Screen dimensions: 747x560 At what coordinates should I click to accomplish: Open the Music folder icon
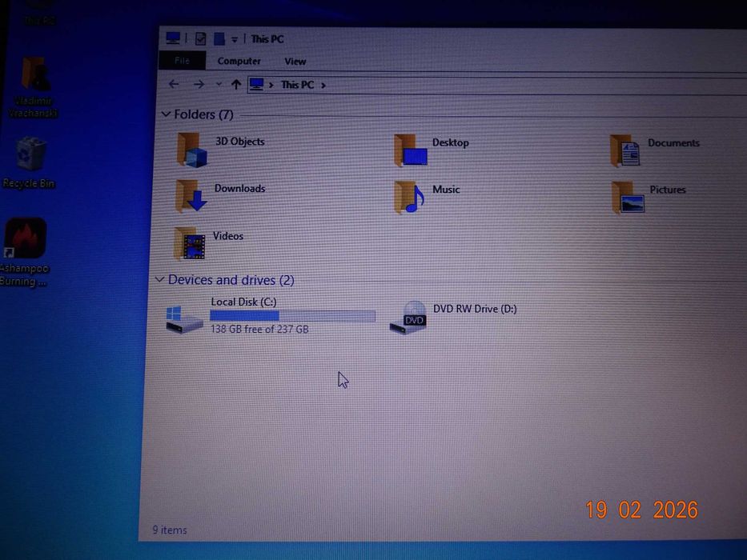click(x=409, y=197)
